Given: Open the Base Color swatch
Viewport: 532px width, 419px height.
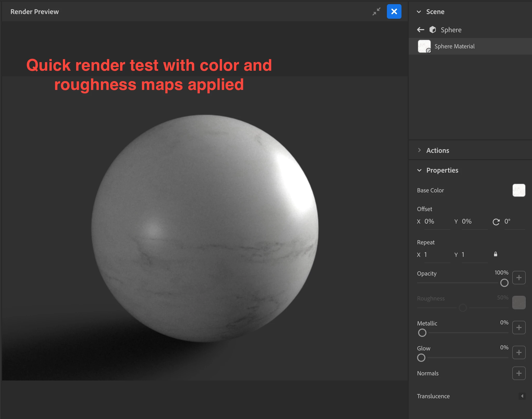Looking at the screenshot, I should (519, 190).
